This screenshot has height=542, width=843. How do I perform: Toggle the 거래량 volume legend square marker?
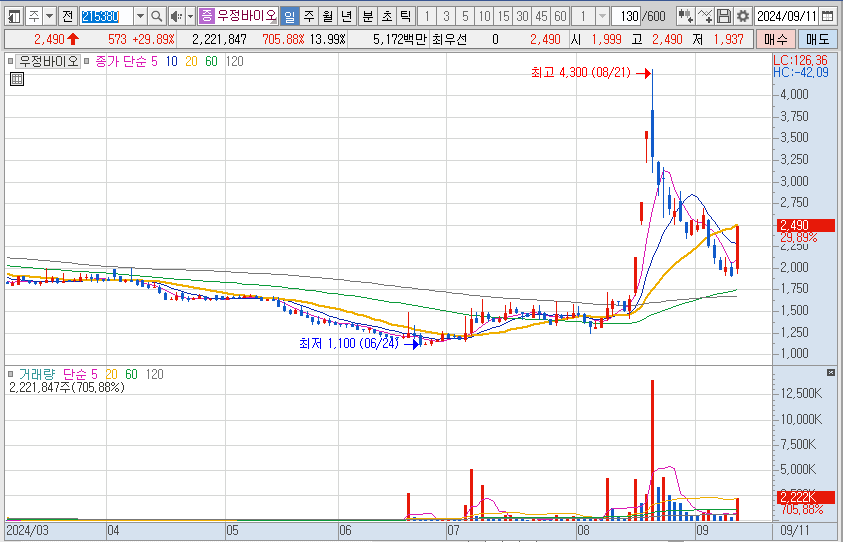(x=10, y=374)
